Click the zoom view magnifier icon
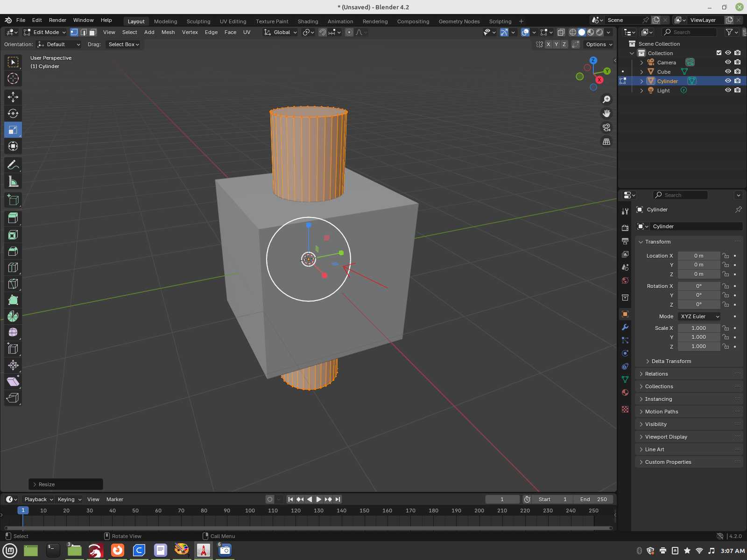Screen dimensions: 747x560 click(x=606, y=99)
